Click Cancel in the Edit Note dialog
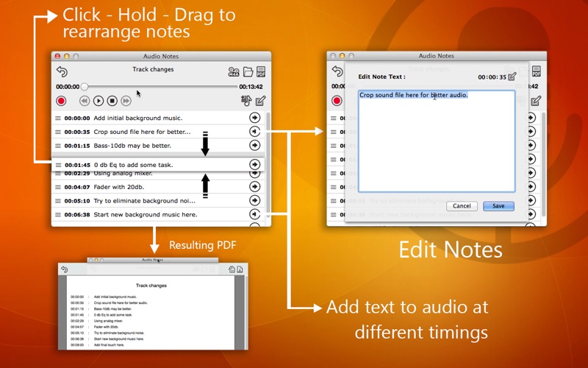The width and height of the screenshot is (588, 368). click(x=462, y=206)
